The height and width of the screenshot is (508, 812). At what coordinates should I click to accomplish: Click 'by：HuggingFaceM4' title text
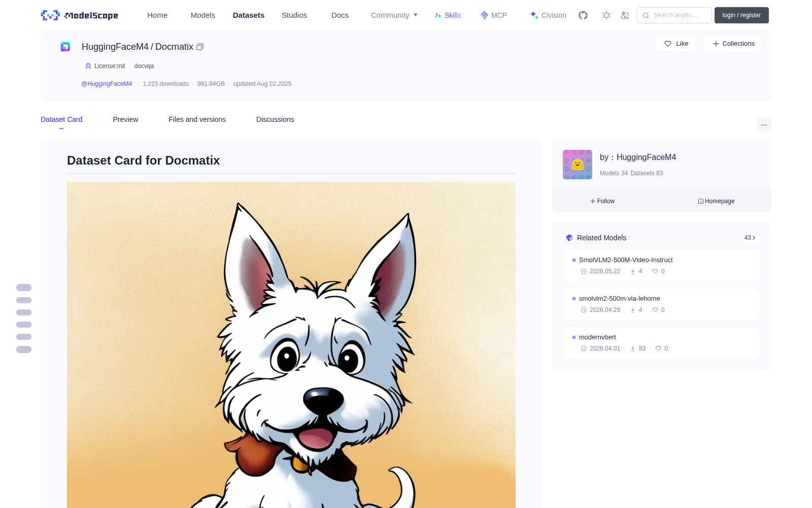pos(638,157)
